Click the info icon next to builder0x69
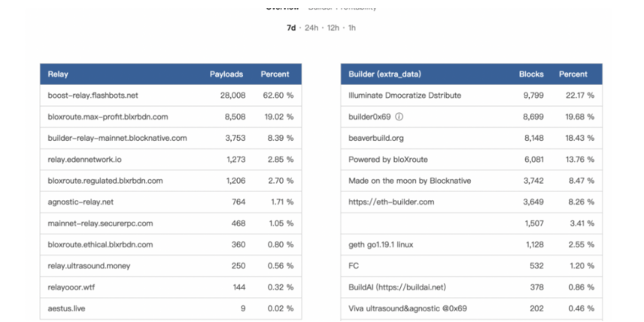The height and width of the screenshot is (322, 644). tap(399, 117)
